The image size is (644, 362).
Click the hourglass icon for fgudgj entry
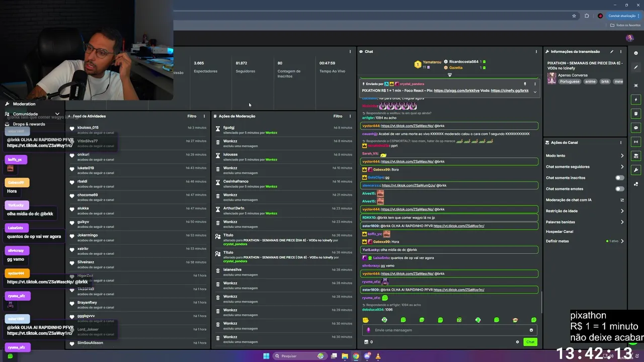pos(217,130)
